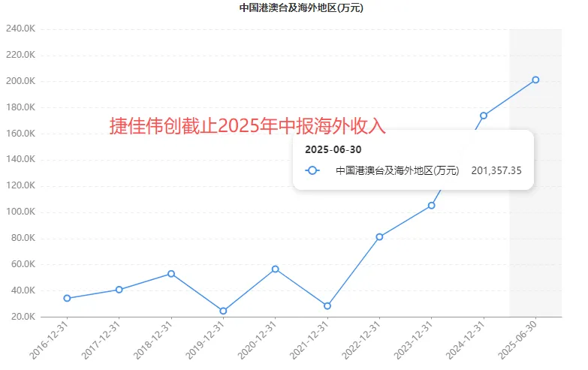
Task: Click x-axis label 2023-12-31
Action: click(414, 341)
